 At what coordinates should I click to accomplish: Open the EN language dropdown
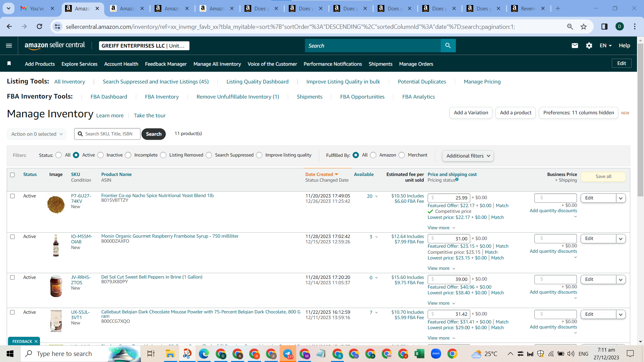click(605, 46)
